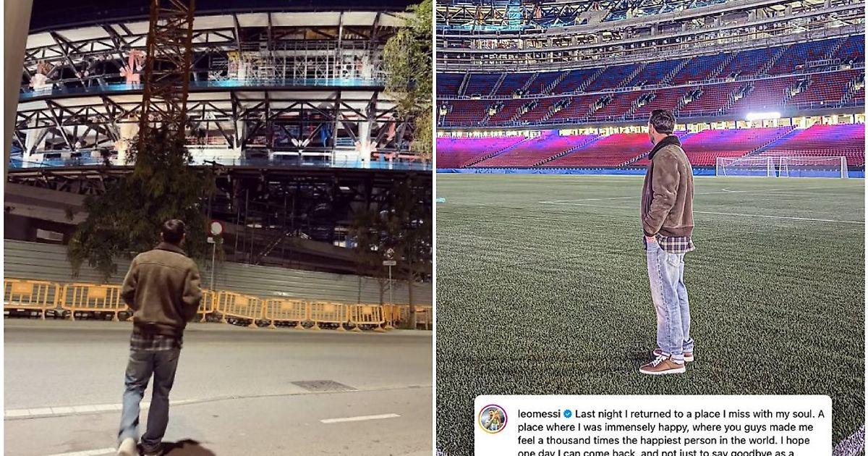868x456 pixels.
Task: Click the white dashed road marking
Action: coord(359,418)
